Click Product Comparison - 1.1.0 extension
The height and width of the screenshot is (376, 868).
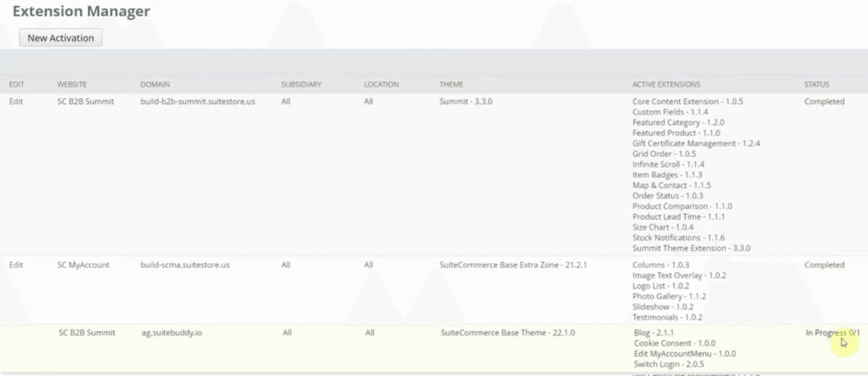682,207
